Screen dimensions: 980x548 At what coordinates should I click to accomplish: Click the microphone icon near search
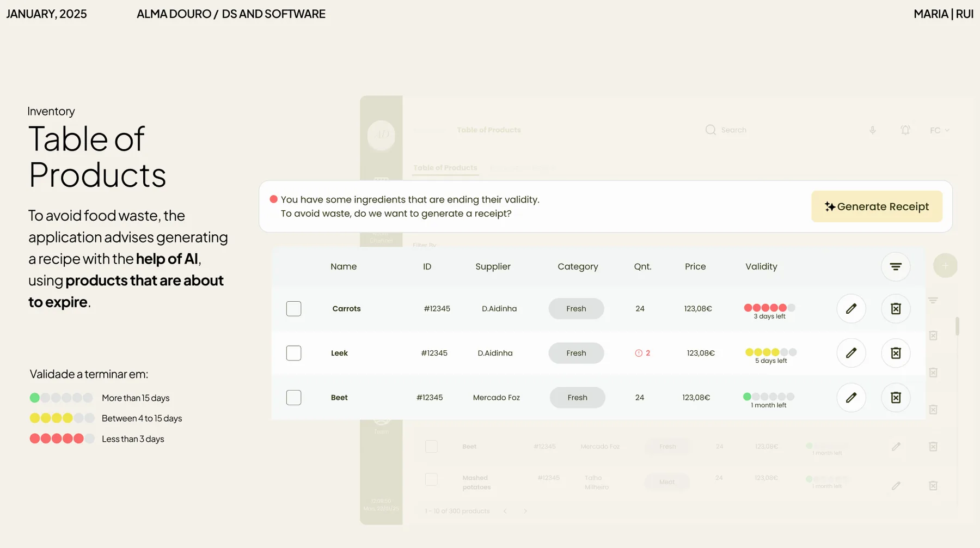point(873,130)
